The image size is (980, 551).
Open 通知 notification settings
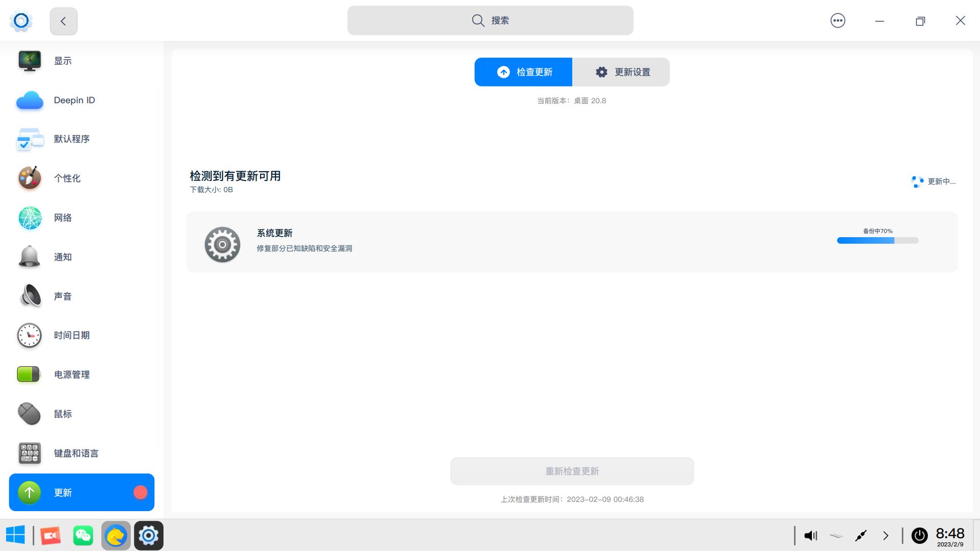tap(63, 257)
